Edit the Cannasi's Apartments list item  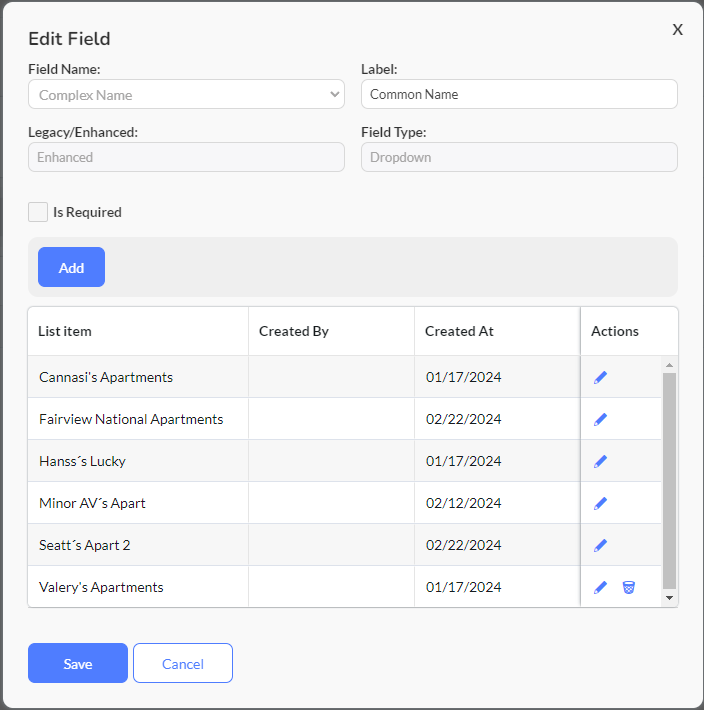click(x=600, y=377)
